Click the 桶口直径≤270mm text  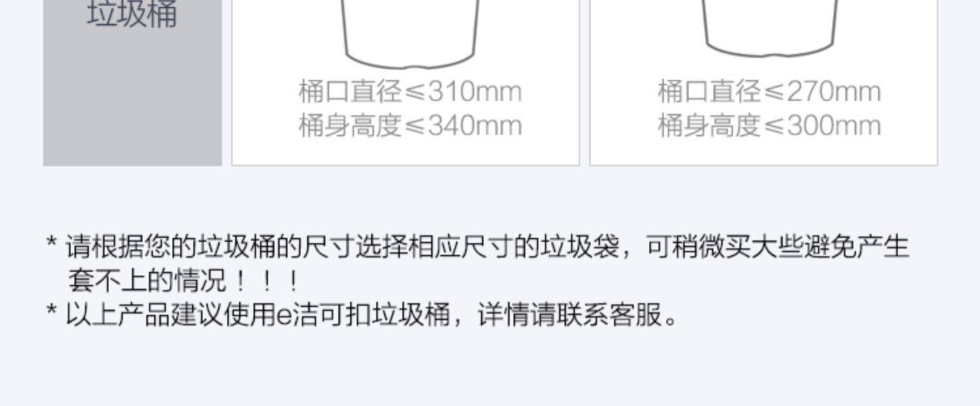click(x=769, y=91)
